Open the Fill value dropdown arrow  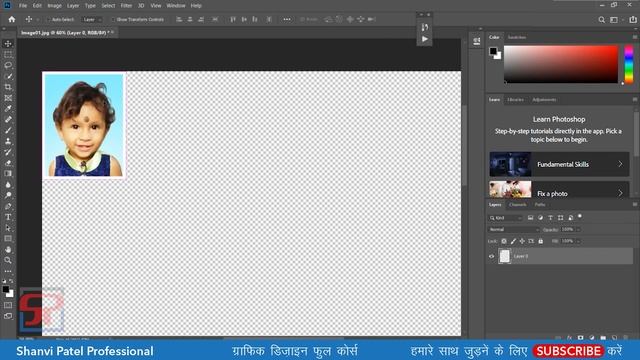(x=578, y=241)
